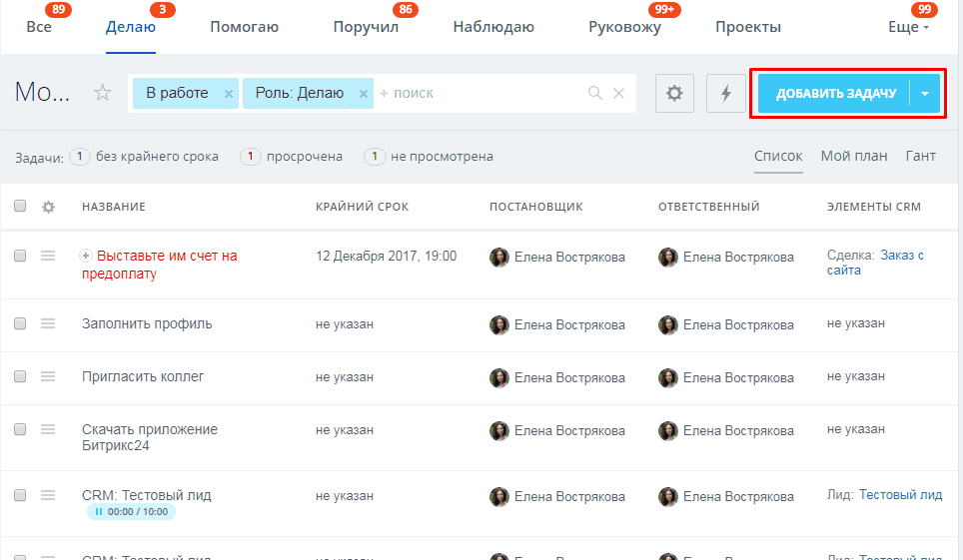963x560 pixels.
Task: Remove the 'Роль: Делаю' filter chip
Action: 363,94
